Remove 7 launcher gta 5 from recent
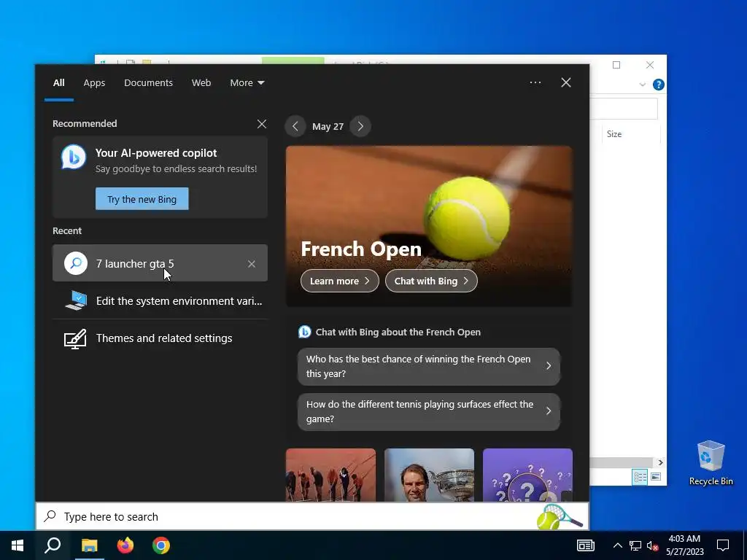This screenshot has width=747, height=560. [x=252, y=264]
